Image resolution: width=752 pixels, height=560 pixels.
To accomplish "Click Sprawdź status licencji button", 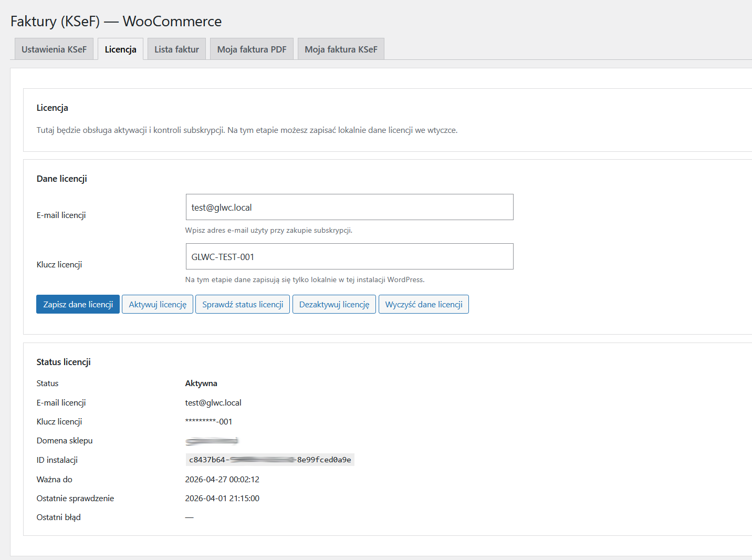I will (243, 304).
